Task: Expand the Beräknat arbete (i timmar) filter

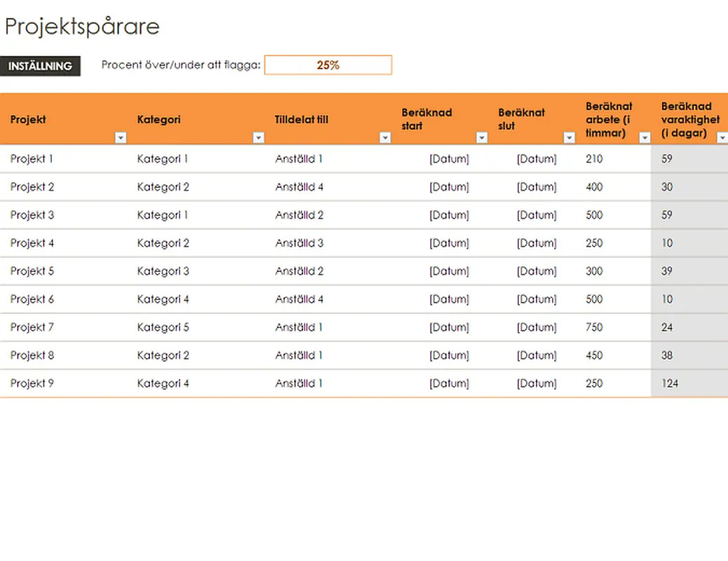Action: point(645,138)
